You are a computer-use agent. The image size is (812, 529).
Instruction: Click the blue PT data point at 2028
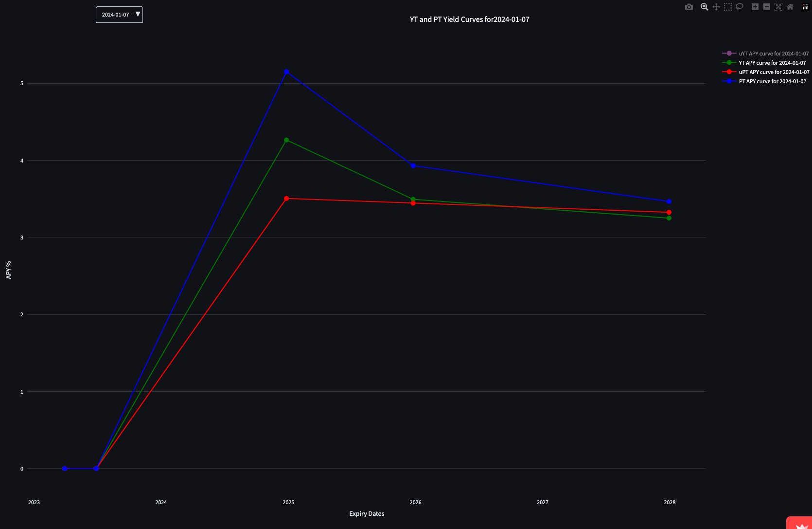pos(669,201)
